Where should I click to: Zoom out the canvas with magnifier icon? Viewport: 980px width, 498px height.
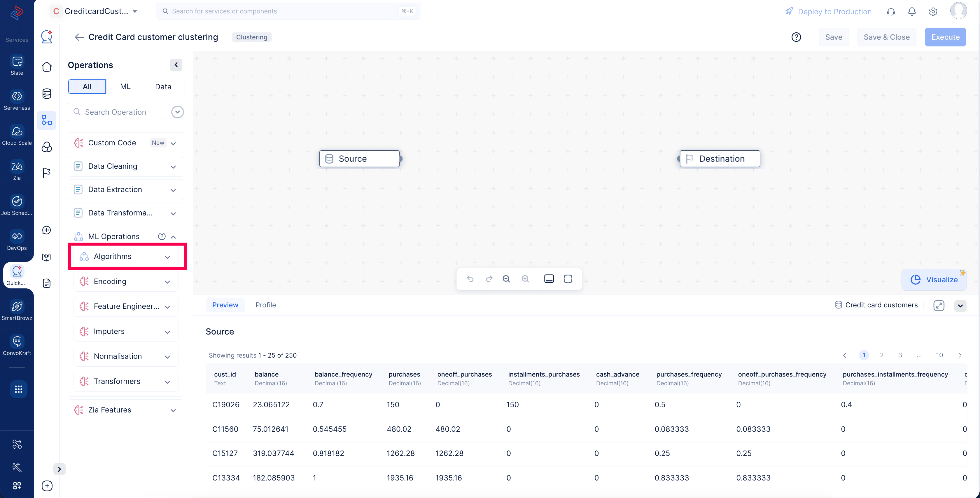click(x=506, y=279)
